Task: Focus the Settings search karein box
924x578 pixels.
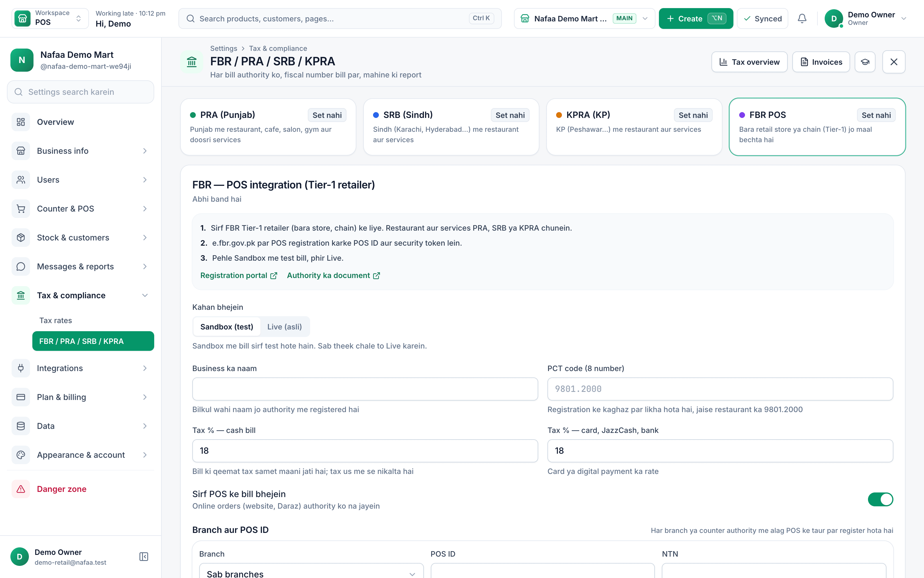Action: 81,92
